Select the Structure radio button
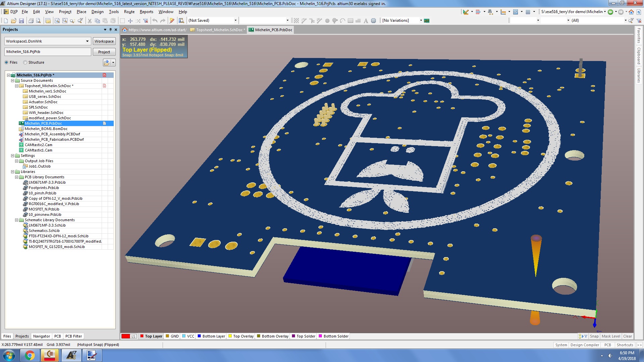 point(25,62)
